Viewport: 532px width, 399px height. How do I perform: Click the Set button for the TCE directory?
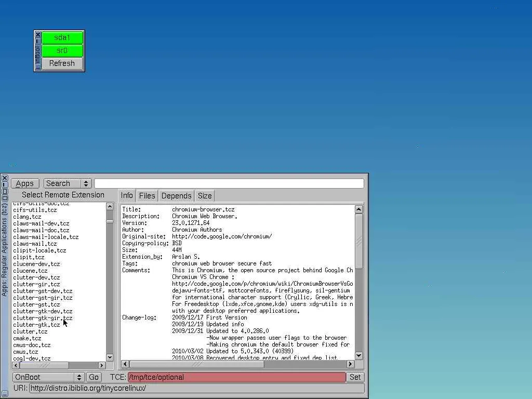[355, 377]
